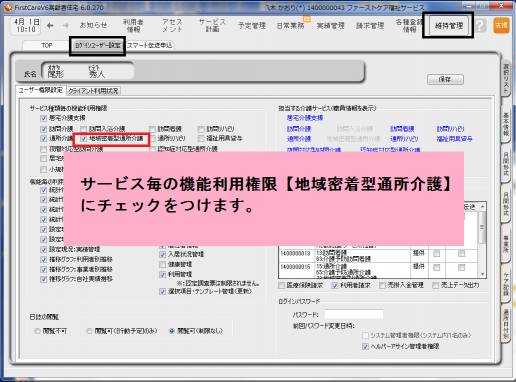Open the 日常業務 menu
Image resolution: width=516 pixels, height=382 pixels.
click(290, 26)
